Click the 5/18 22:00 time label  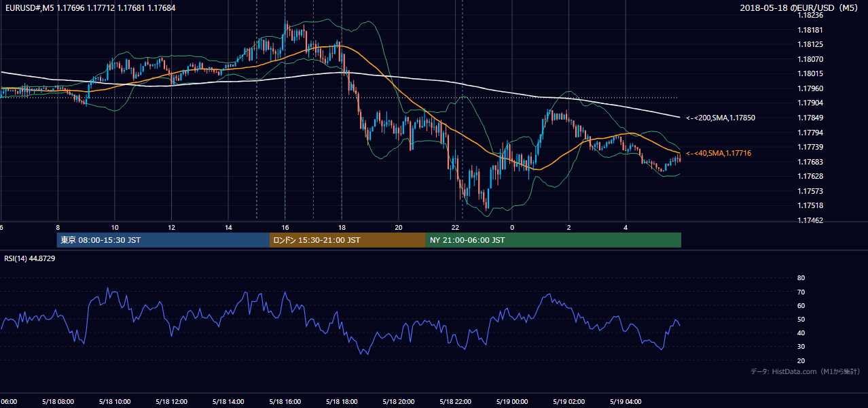coord(455,401)
